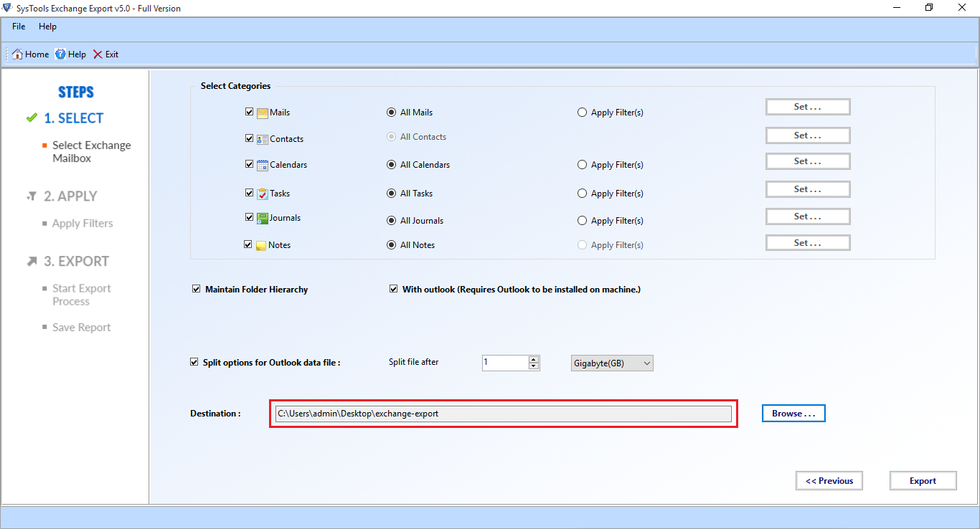Decrease split file size with down arrow
The width and height of the screenshot is (980, 529).
coord(533,366)
